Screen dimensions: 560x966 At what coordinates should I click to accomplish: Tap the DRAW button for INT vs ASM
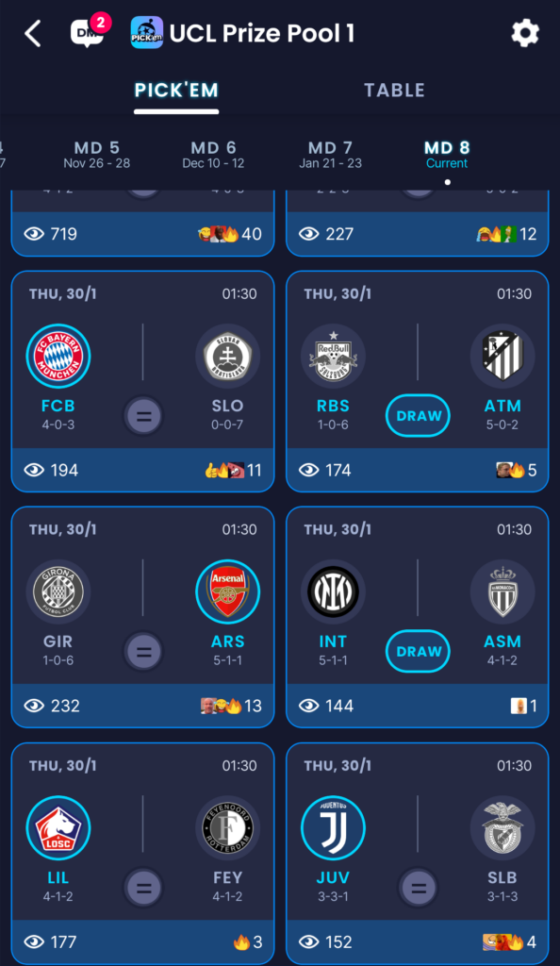click(419, 652)
